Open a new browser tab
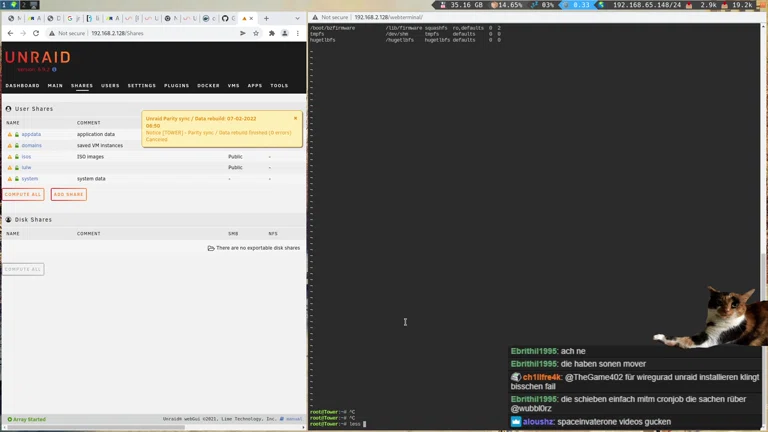 point(266,18)
